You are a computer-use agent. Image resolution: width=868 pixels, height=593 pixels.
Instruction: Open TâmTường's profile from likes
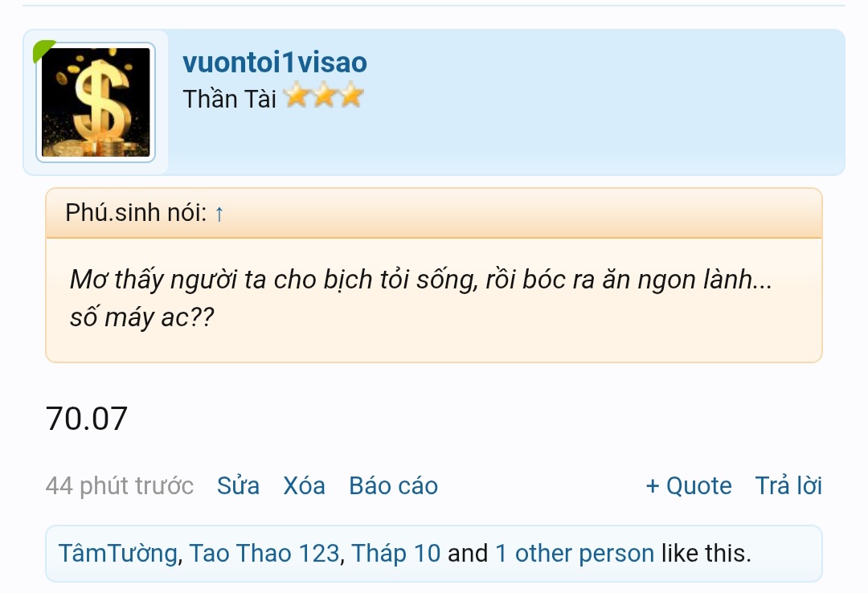coord(118,554)
